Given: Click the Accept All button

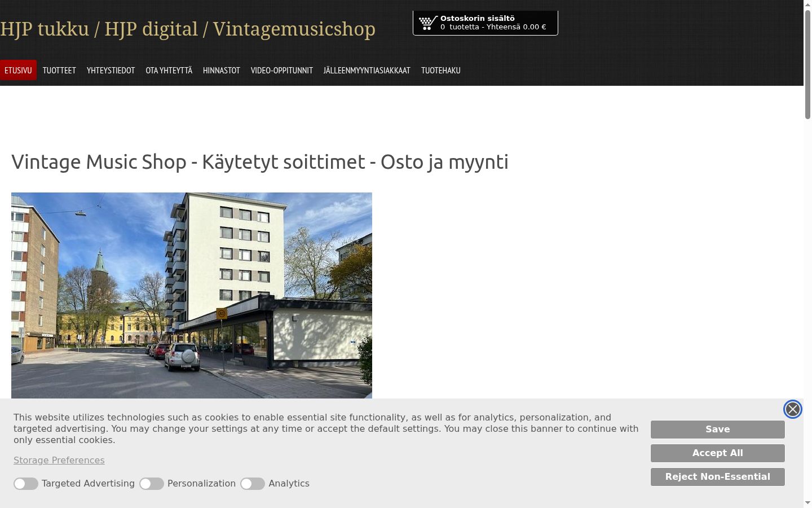Looking at the screenshot, I should click(x=718, y=453).
